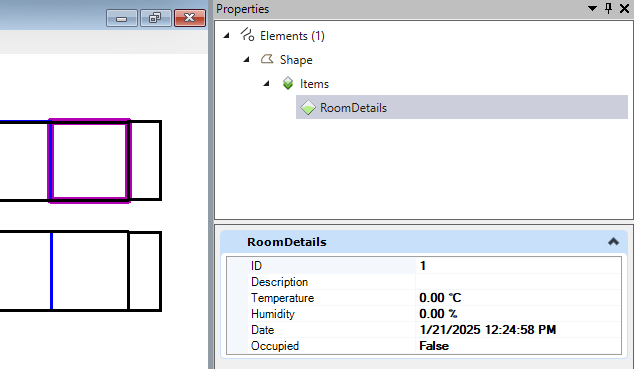This screenshot has width=634, height=369.
Task: Select the Shape label in tree
Action: click(296, 60)
